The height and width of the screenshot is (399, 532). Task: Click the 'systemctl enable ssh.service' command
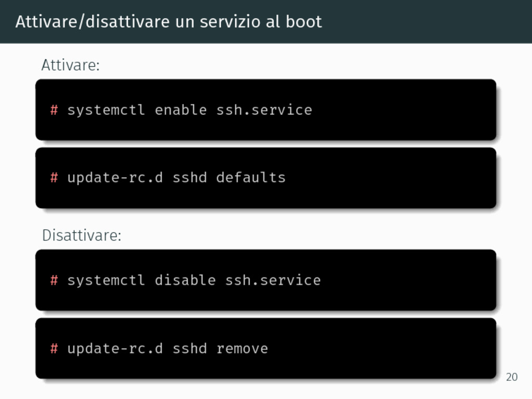click(189, 110)
